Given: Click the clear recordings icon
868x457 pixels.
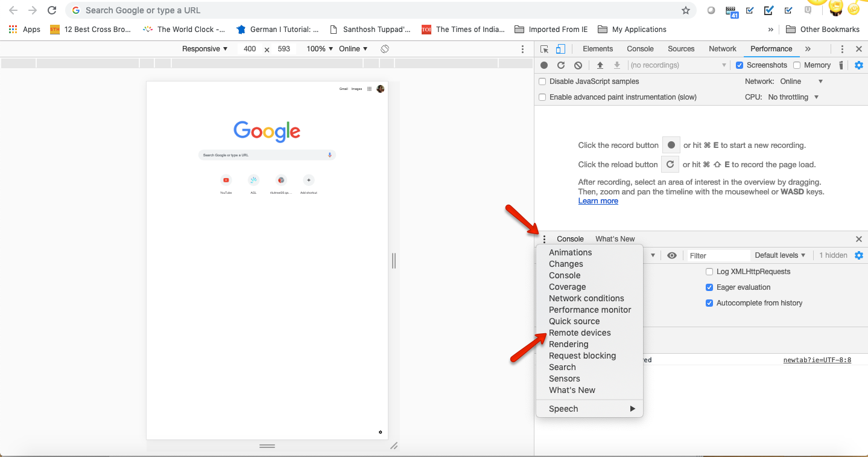Looking at the screenshot, I should coord(578,65).
